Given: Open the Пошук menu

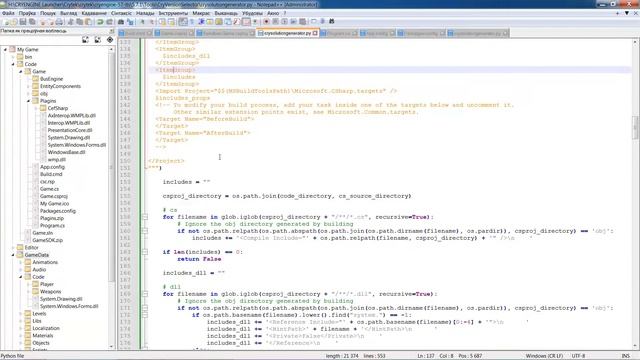Looking at the screenshot, I should (x=48, y=13).
